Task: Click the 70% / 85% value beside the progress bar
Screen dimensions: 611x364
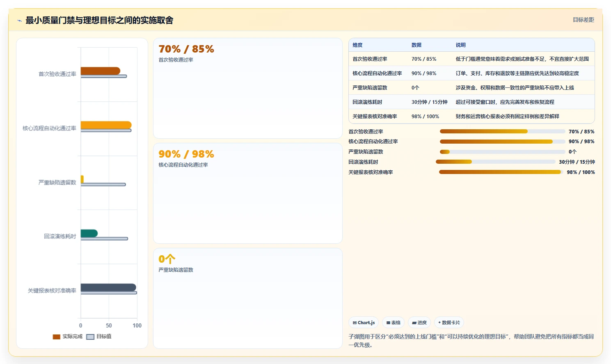Action: (581, 132)
